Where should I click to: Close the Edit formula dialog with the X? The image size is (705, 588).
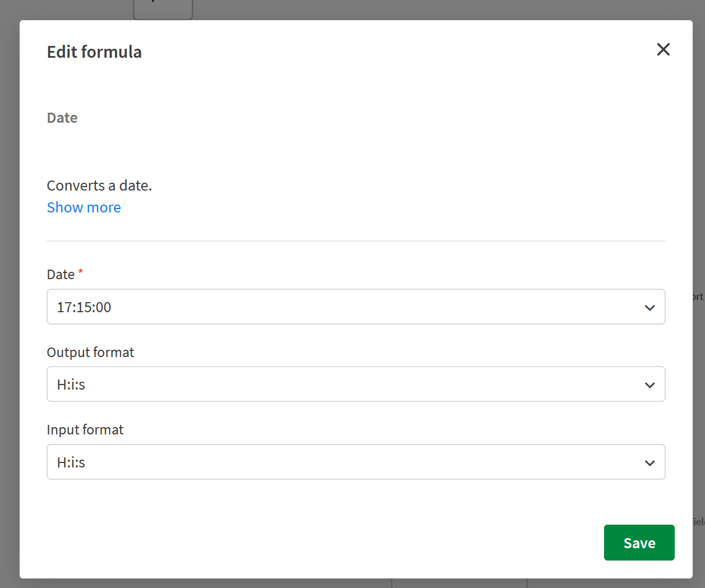(x=663, y=49)
